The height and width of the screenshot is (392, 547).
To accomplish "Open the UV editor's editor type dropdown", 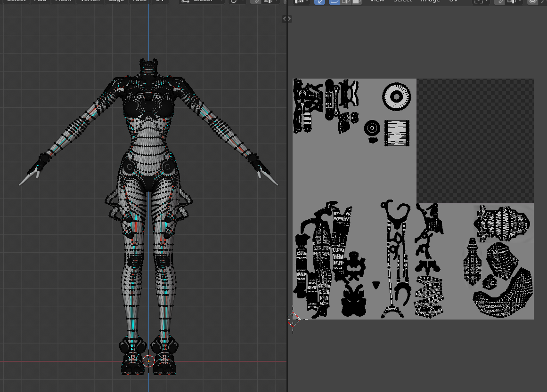I will point(301,1).
